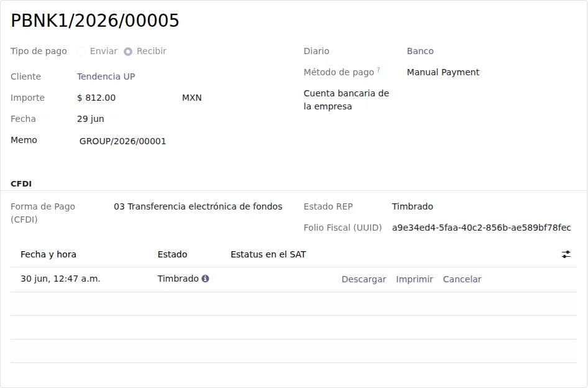
Task: Select the Recibir payment type radio
Action: [128, 52]
